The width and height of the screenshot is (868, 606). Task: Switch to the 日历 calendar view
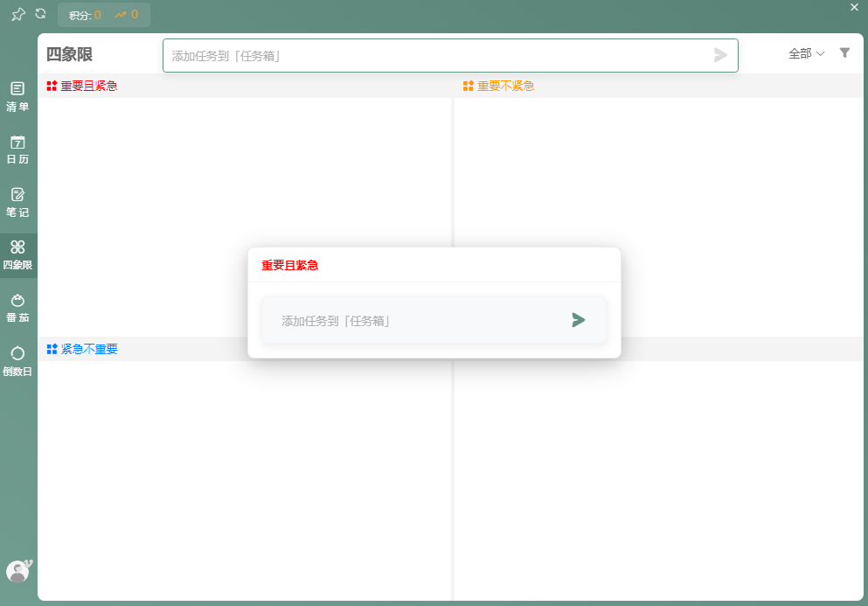[17, 150]
